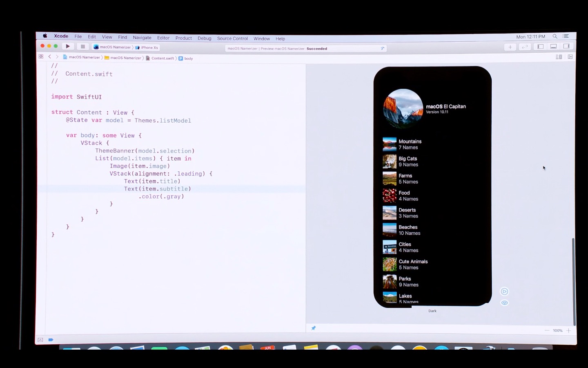The width and height of the screenshot is (588, 368).
Task: Go back in editor history
Action: pos(50,57)
